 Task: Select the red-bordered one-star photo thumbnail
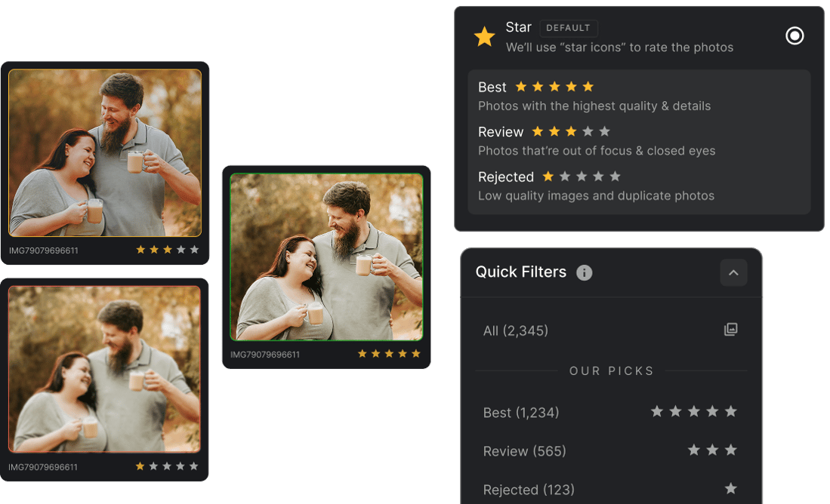105,369
